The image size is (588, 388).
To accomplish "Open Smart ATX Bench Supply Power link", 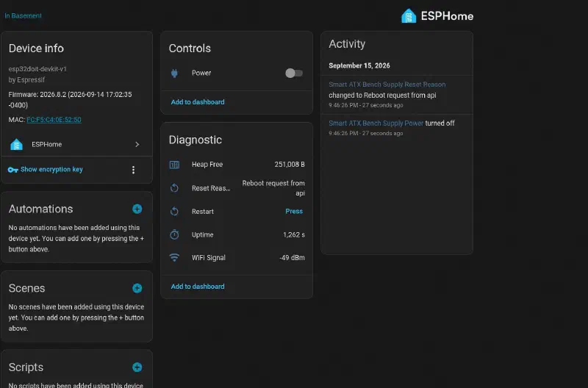I will click(376, 123).
